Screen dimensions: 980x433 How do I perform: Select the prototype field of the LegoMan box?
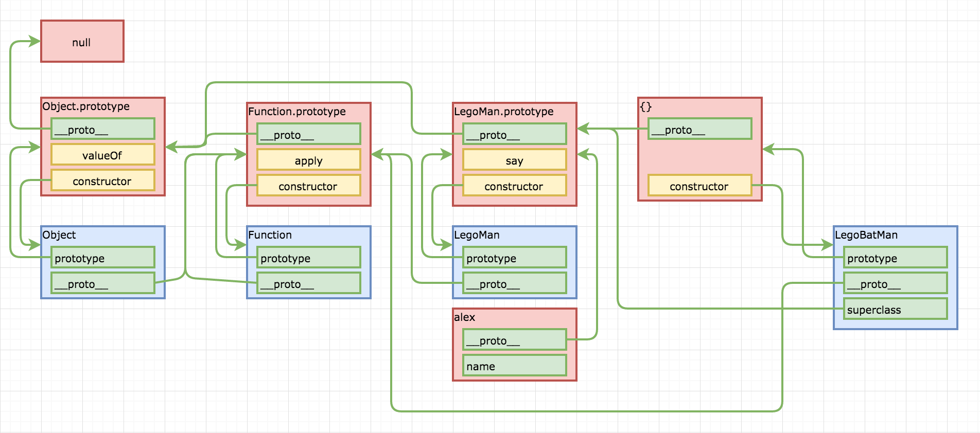[x=515, y=258]
